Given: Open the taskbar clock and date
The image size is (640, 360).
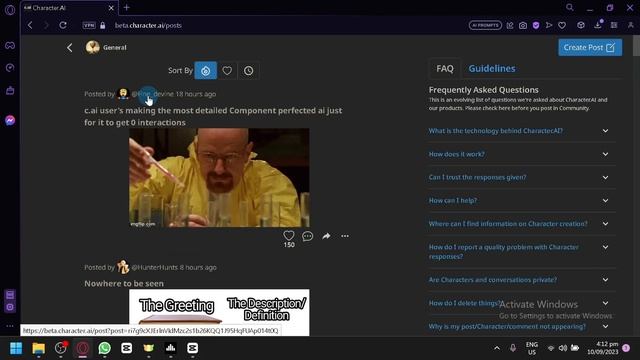Looking at the screenshot, I should (602, 348).
